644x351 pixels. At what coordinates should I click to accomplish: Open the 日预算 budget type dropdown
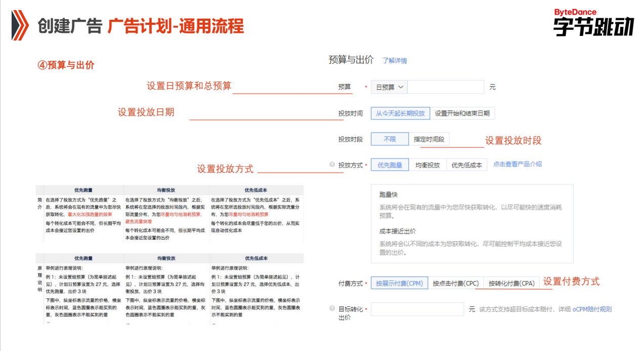388,87
